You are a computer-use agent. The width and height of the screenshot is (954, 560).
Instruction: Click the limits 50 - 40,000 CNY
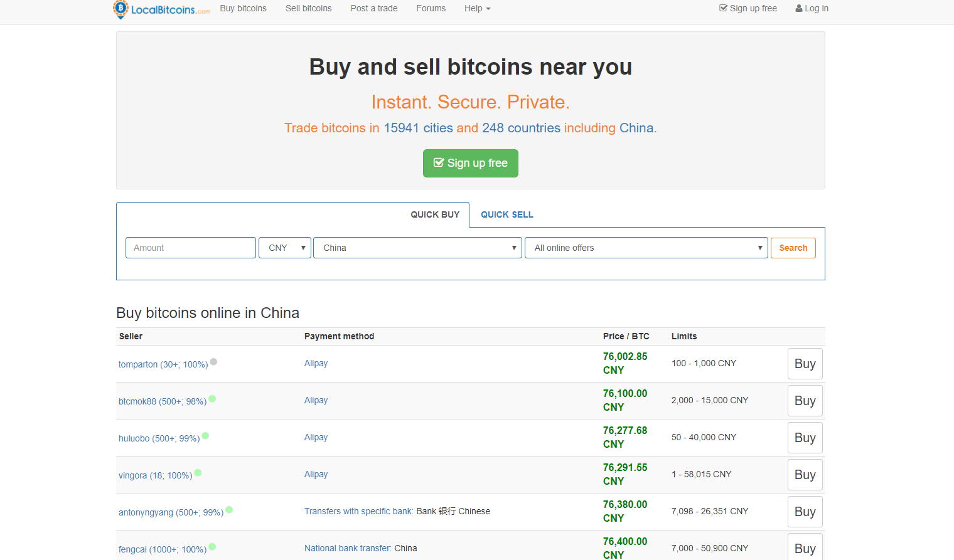704,437
